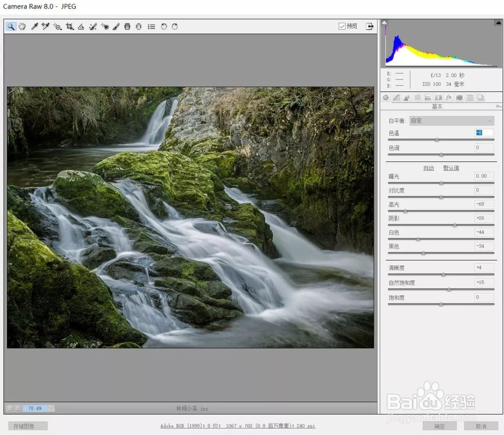
Task: Click the 白色 whites slider handle
Action: click(x=418, y=239)
